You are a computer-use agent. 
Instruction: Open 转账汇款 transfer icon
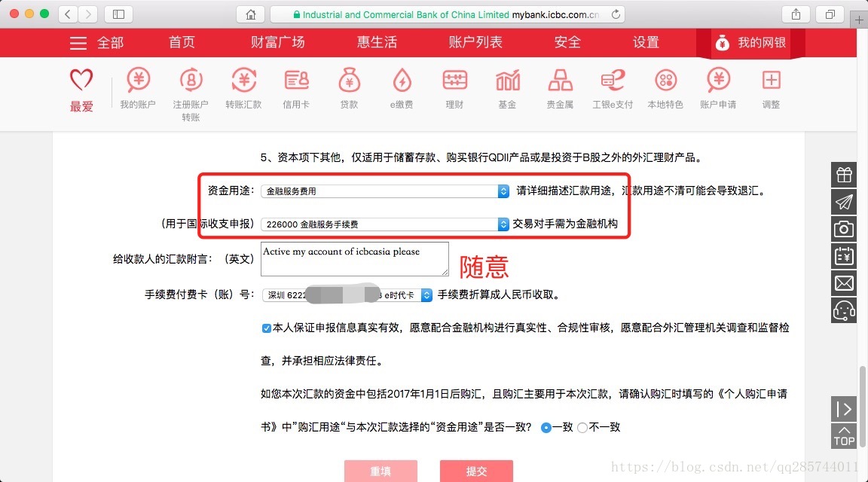click(243, 81)
